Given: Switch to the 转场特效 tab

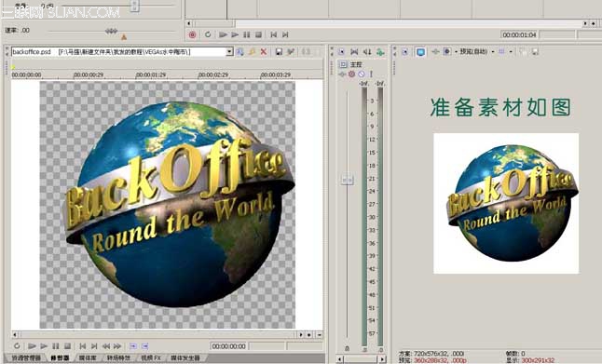Looking at the screenshot, I should (x=118, y=357).
